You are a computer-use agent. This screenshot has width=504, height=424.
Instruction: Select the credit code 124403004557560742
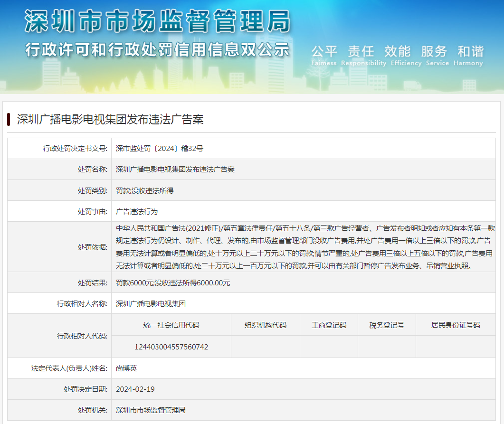click(171, 347)
